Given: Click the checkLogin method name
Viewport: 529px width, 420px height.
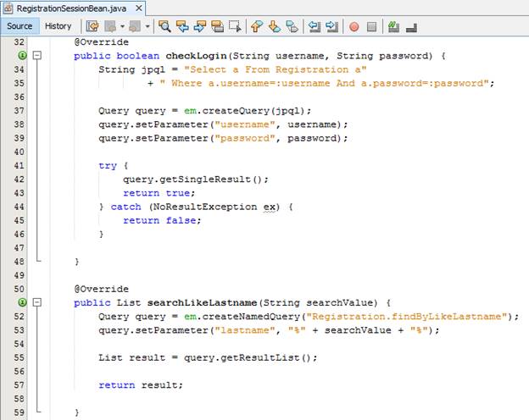Looking at the screenshot, I should [x=196, y=56].
